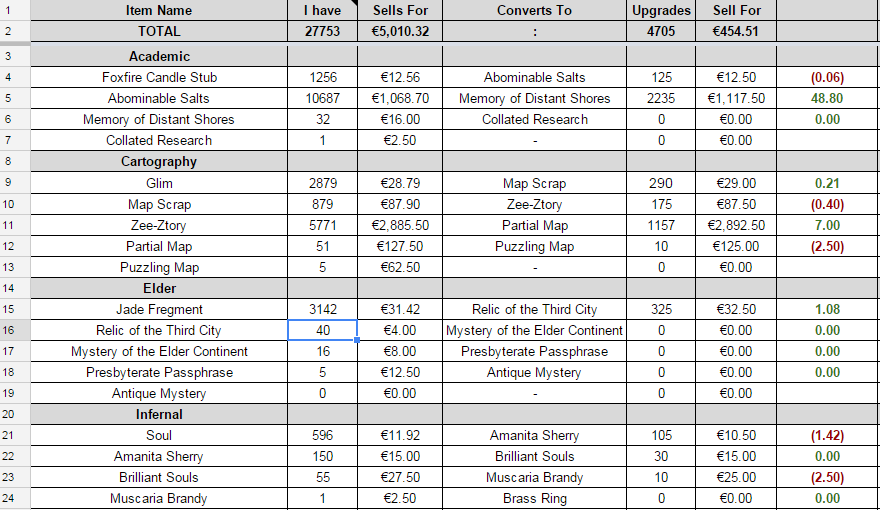Click the Soul quantity 596 cell
Viewport: 880px width, 510px height.
(x=323, y=435)
